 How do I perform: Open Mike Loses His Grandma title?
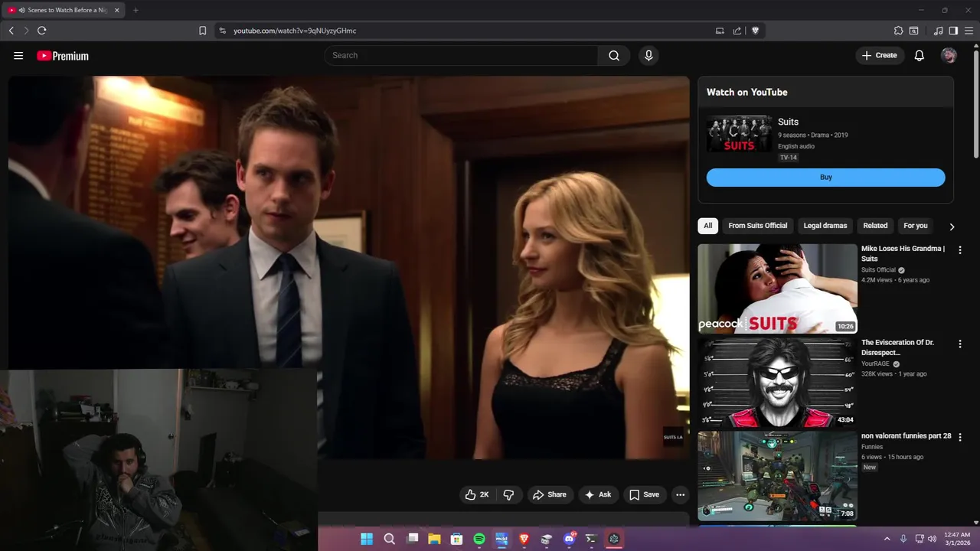903,253
